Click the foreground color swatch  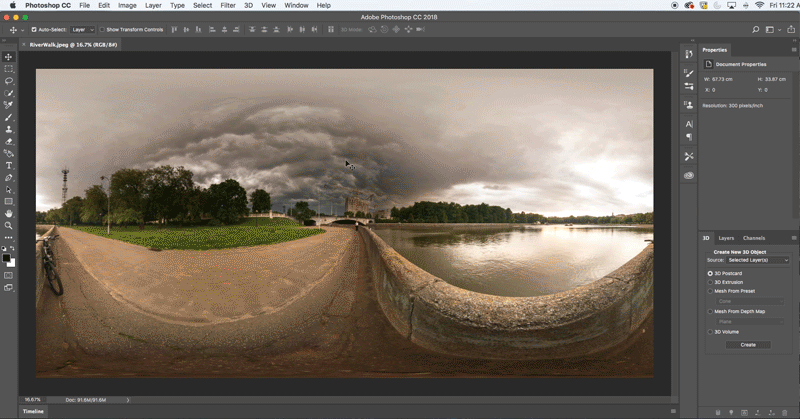(7, 257)
